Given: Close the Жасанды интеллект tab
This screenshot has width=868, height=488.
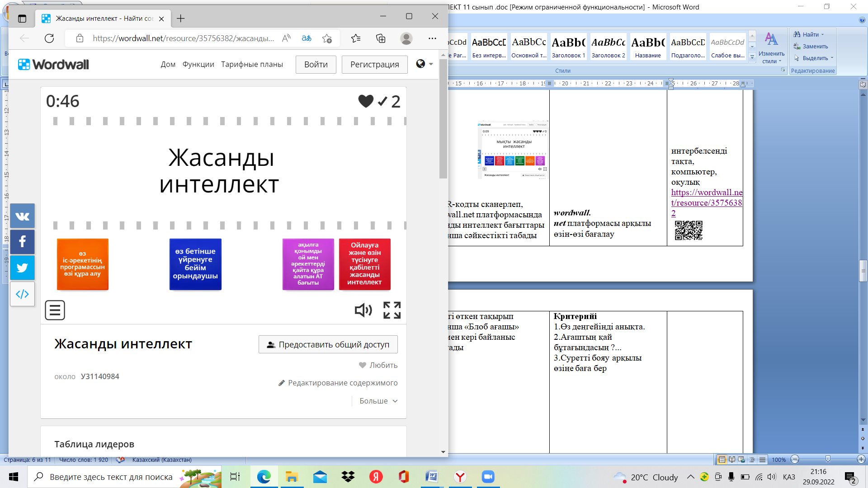Looking at the screenshot, I should coord(161,19).
